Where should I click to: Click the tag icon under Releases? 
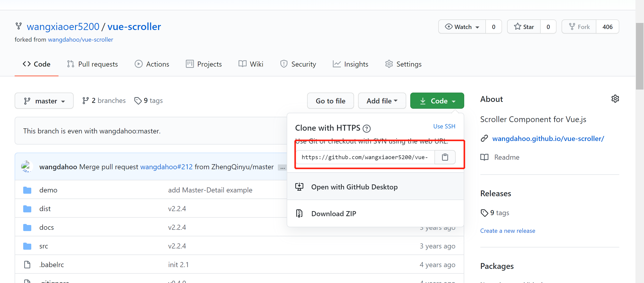point(484,213)
